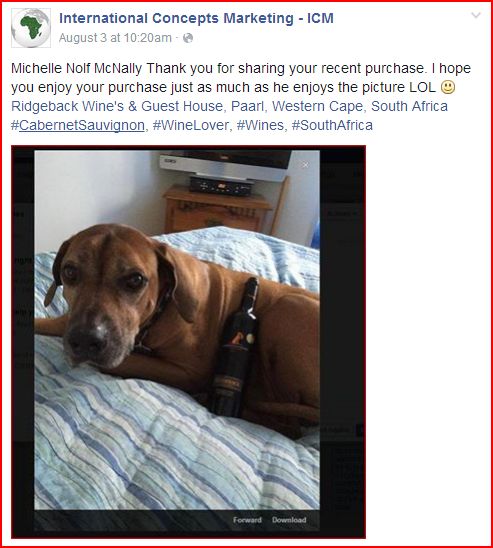Click Forward under the photo

tap(247, 520)
